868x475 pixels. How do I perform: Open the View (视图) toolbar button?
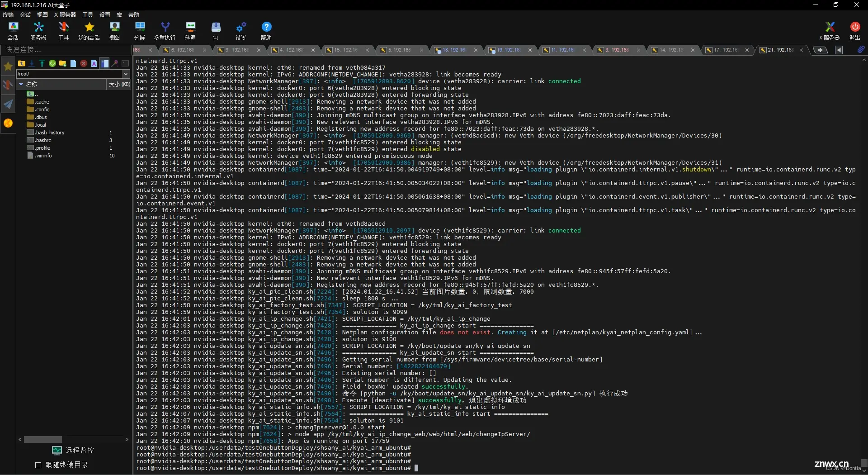click(114, 31)
